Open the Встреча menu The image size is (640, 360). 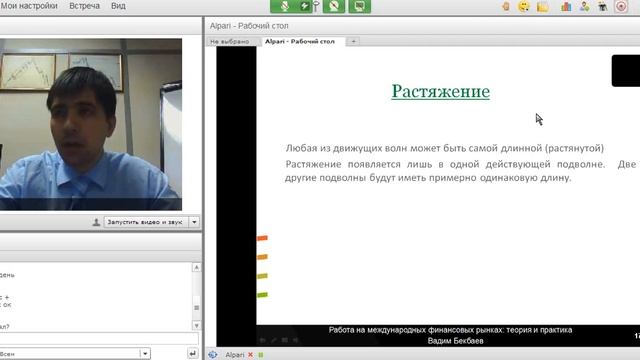[84, 6]
